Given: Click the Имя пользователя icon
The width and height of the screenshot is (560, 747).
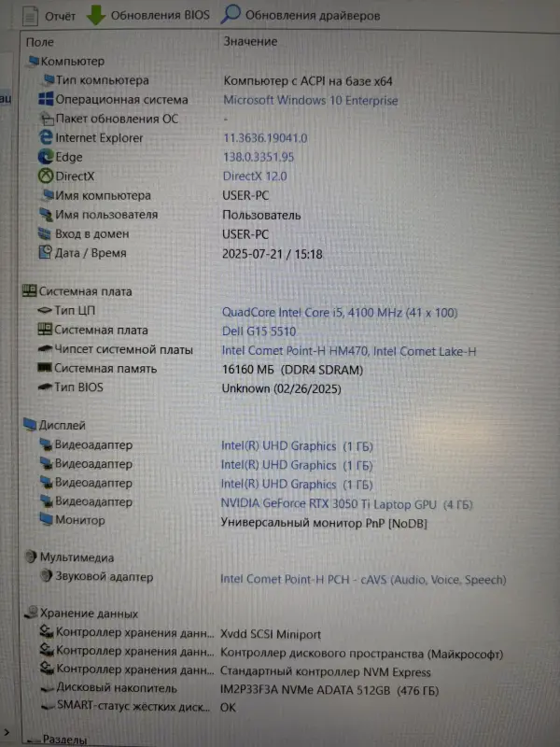Looking at the screenshot, I should click(x=46, y=215).
